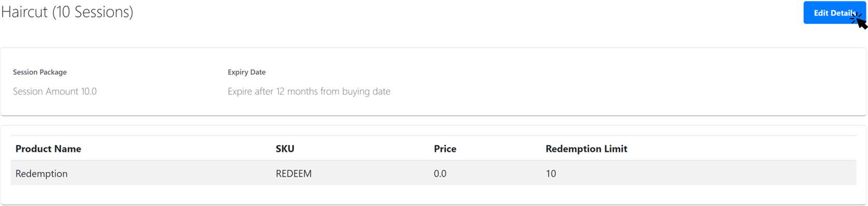Click the SKU column header
This screenshot has height=206, width=868.
tap(285, 149)
